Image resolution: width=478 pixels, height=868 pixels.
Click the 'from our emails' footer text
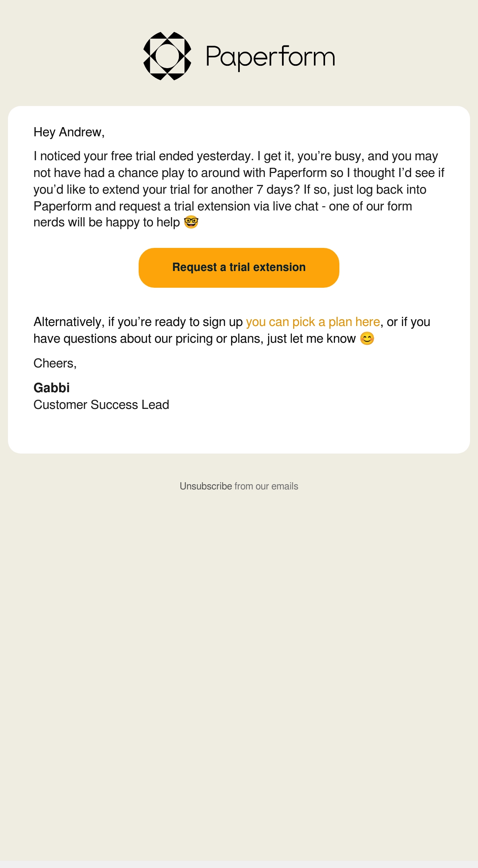coord(266,486)
